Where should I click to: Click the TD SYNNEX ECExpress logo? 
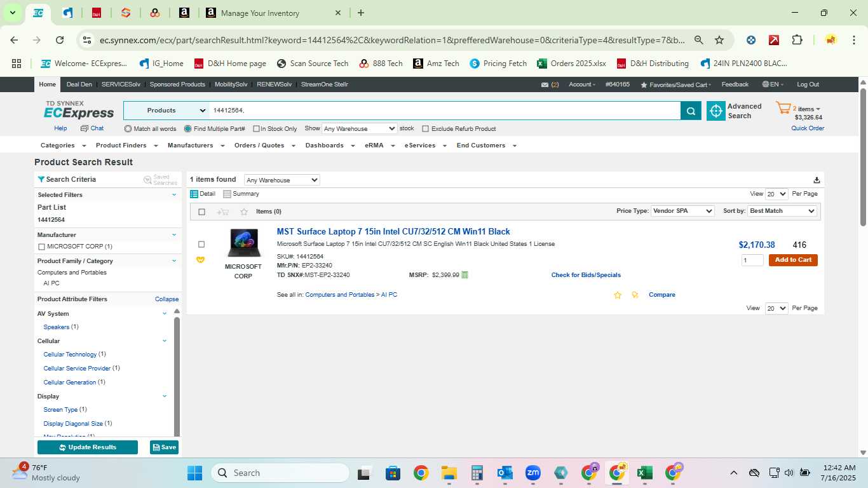[x=79, y=110]
